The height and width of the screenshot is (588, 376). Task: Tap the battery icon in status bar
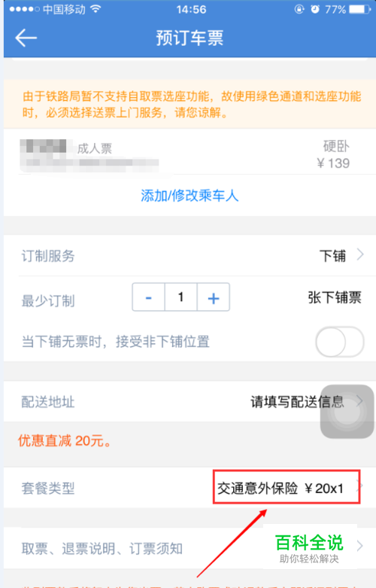click(360, 9)
